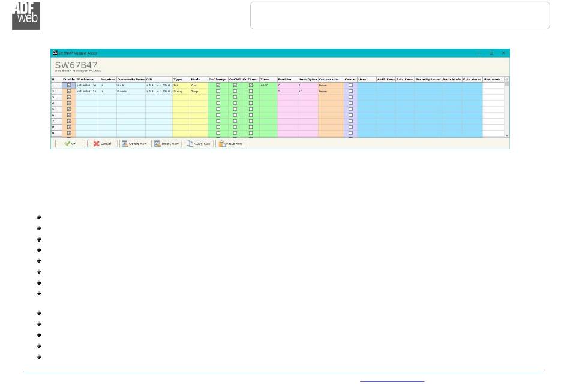The width and height of the screenshot is (570, 392).
Task: Select the OID cell in row 1
Action: (159, 85)
